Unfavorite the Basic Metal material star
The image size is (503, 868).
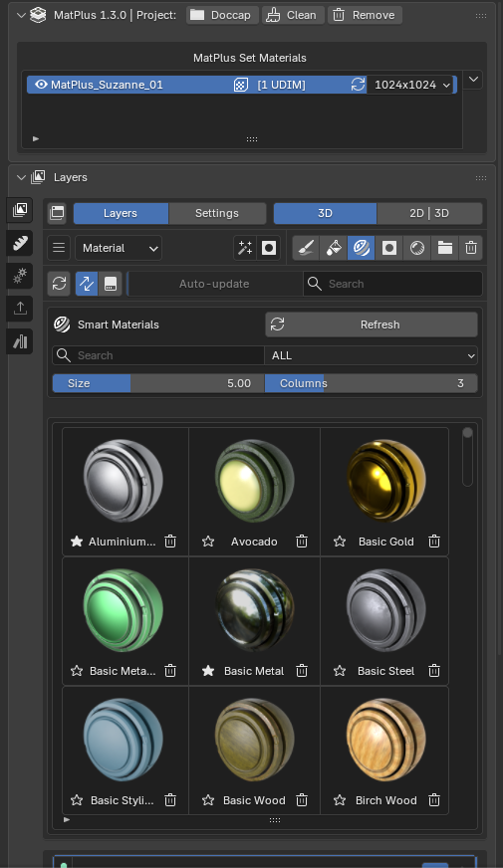pos(208,671)
